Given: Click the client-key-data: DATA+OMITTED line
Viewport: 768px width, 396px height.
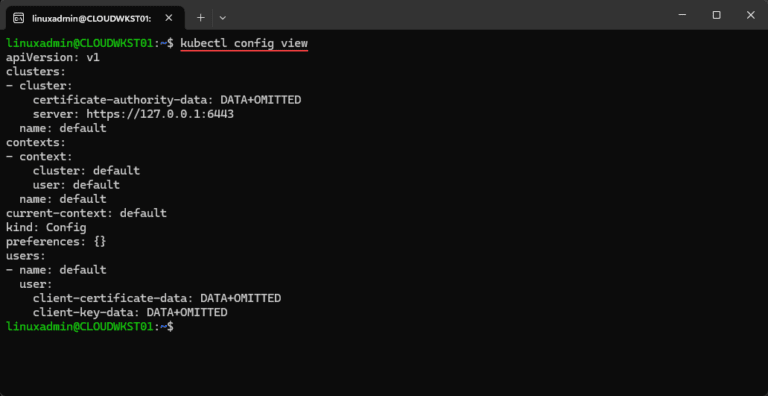Looking at the screenshot, I should click(130, 312).
